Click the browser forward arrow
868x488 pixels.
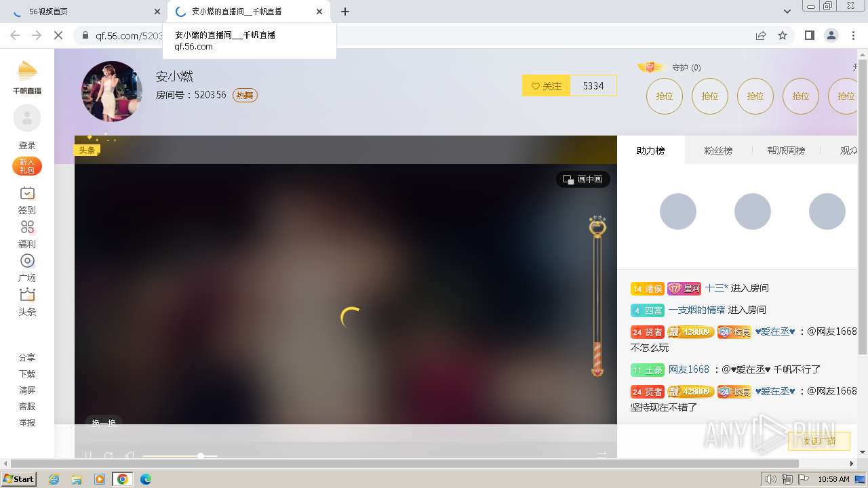(37, 35)
